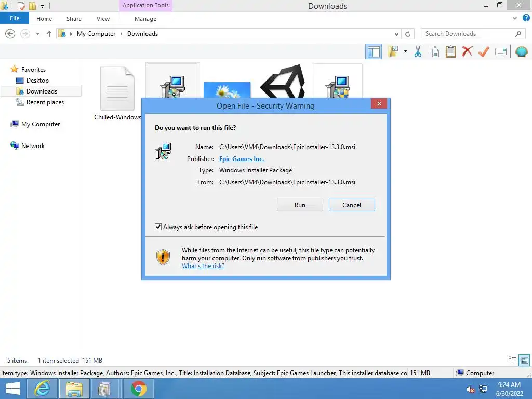The height and width of the screenshot is (399, 532).
Task: Select Downloads in the navigation pane
Action: coord(41,91)
